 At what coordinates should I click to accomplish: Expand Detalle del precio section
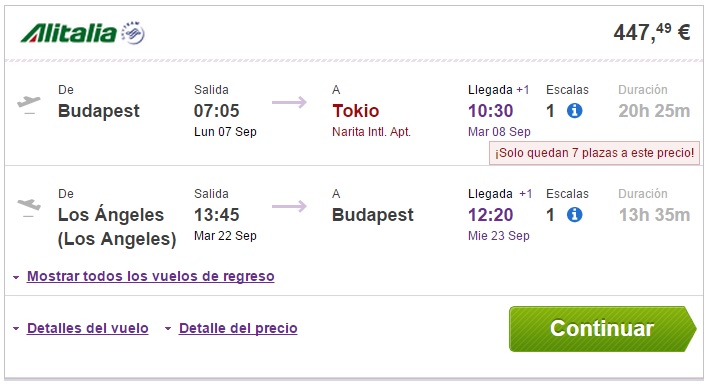click(238, 328)
